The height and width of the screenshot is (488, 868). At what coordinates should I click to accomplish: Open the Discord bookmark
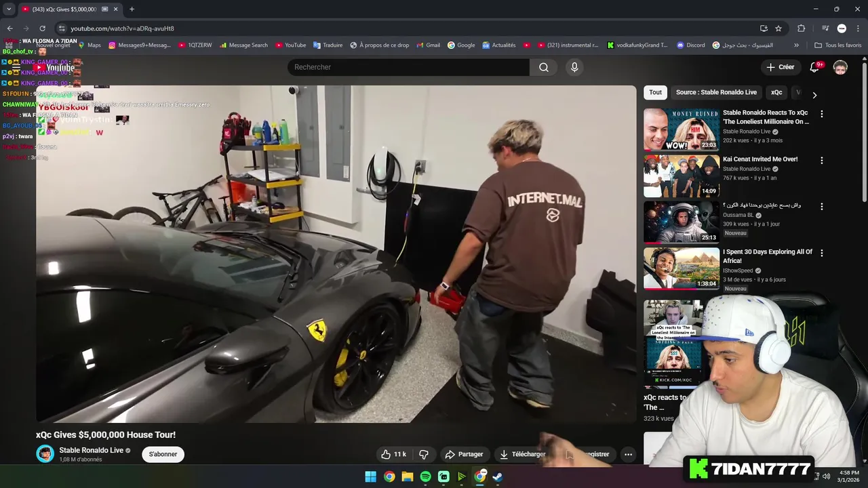pos(691,45)
